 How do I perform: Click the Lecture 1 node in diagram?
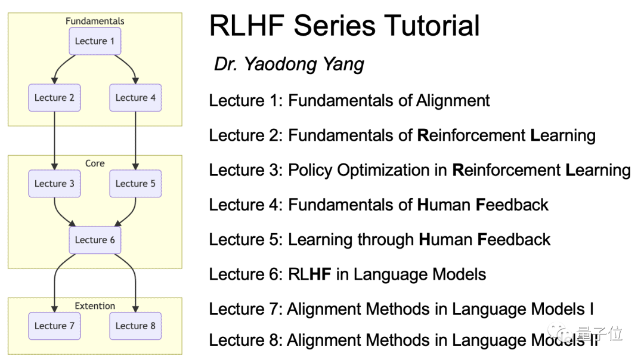pyautogui.click(x=95, y=41)
